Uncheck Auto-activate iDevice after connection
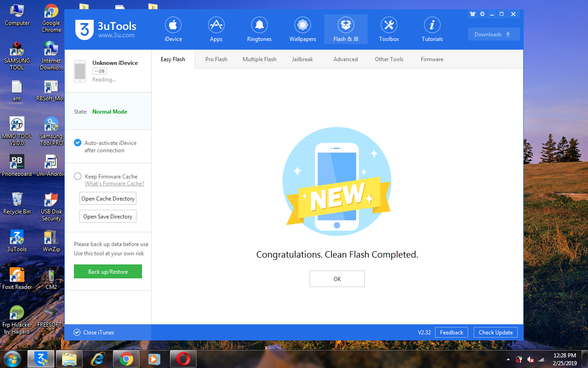 (78, 143)
